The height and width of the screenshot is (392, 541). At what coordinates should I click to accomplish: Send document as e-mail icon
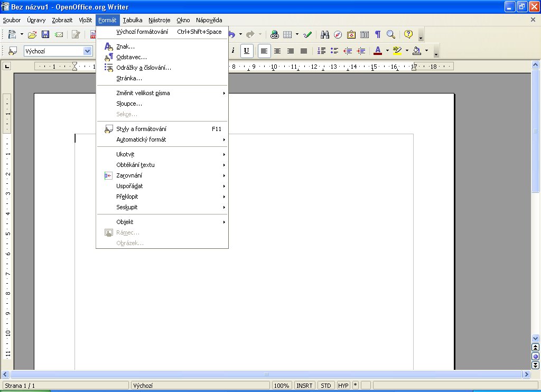pyautogui.click(x=59, y=34)
